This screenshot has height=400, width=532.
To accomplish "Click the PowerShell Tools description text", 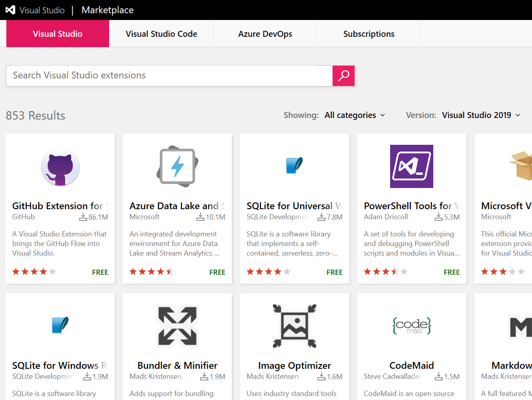I will point(412,244).
